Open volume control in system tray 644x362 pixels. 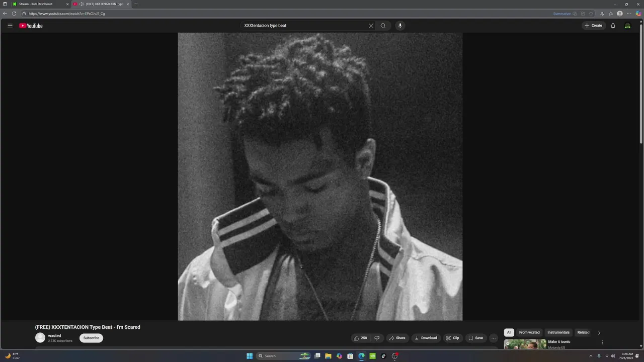pyautogui.click(x=613, y=356)
